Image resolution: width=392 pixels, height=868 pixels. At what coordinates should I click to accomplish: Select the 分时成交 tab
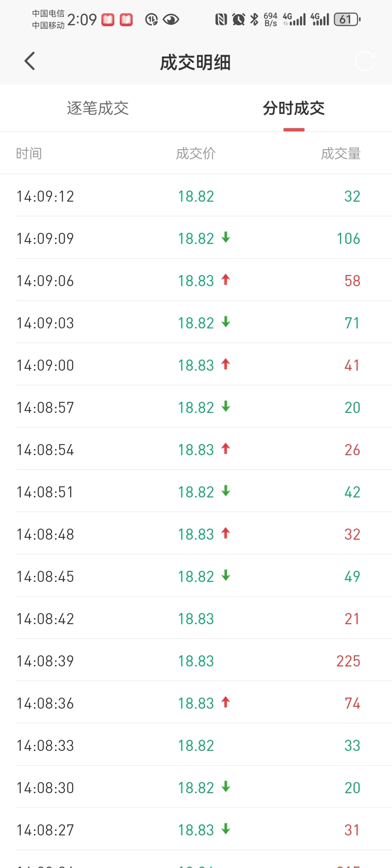coord(294,108)
